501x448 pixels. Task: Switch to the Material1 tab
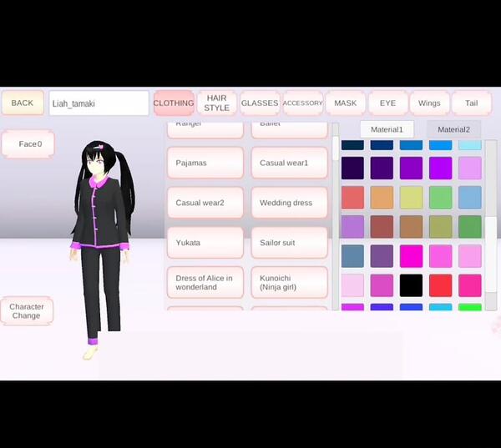pyautogui.click(x=387, y=129)
